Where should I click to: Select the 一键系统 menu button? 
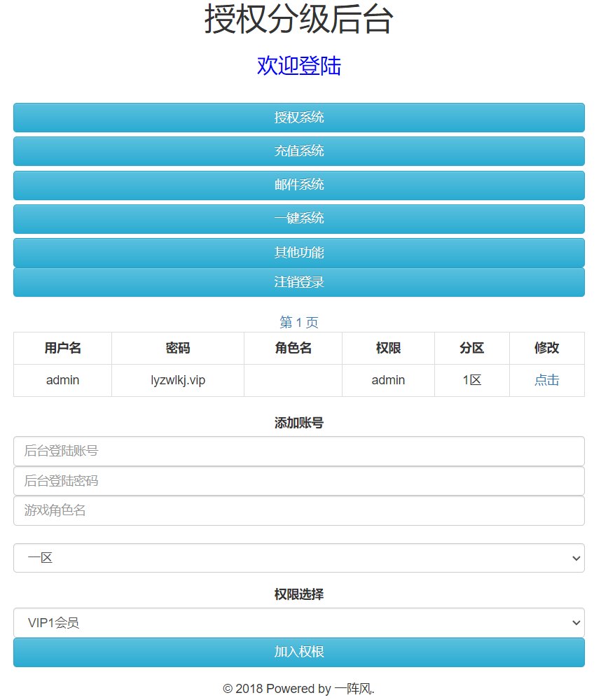[299, 218]
